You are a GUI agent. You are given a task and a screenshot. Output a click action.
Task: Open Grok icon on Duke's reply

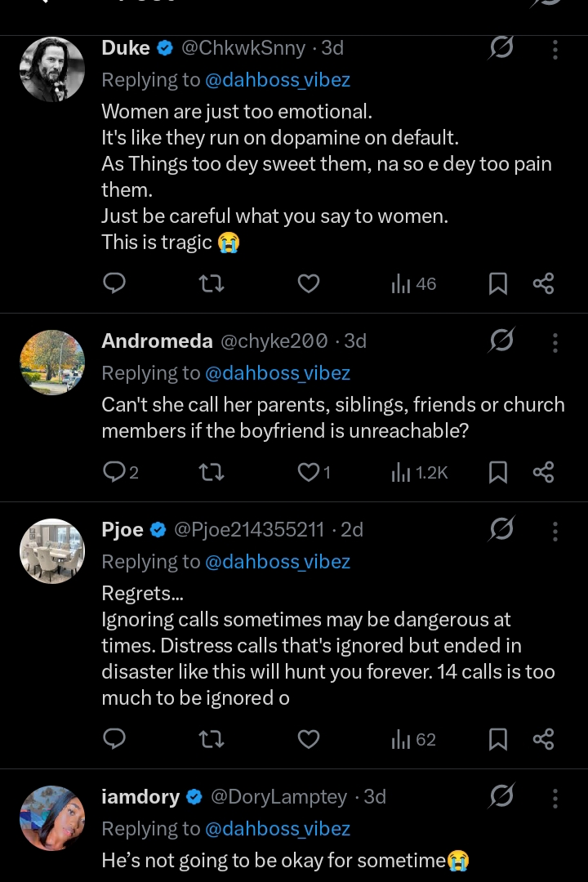click(501, 48)
